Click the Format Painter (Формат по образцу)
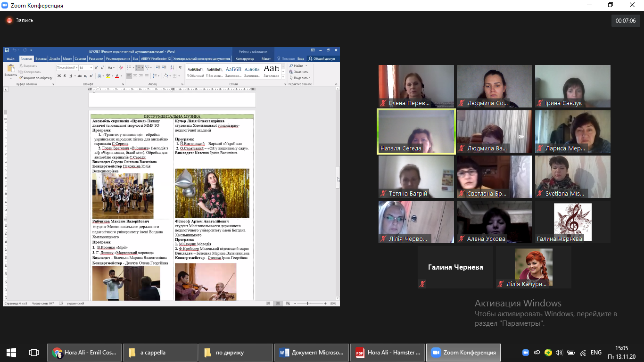This screenshot has width=644, height=362. point(36,78)
